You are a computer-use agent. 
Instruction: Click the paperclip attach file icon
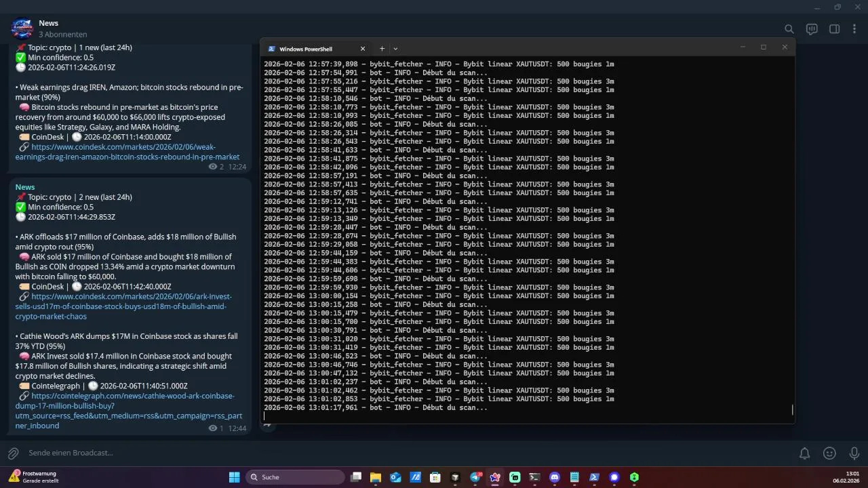(13, 453)
